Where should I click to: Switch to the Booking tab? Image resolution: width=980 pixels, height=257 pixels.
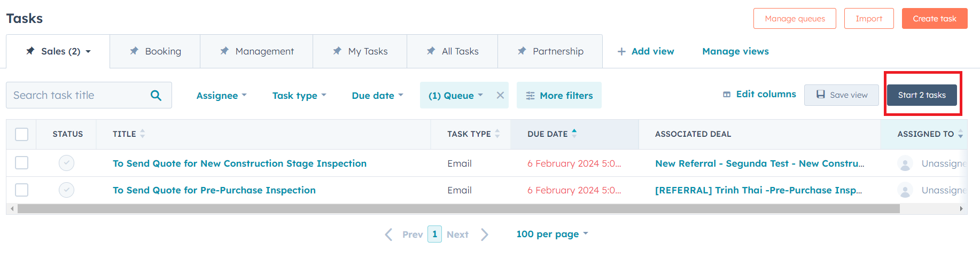coord(155,51)
